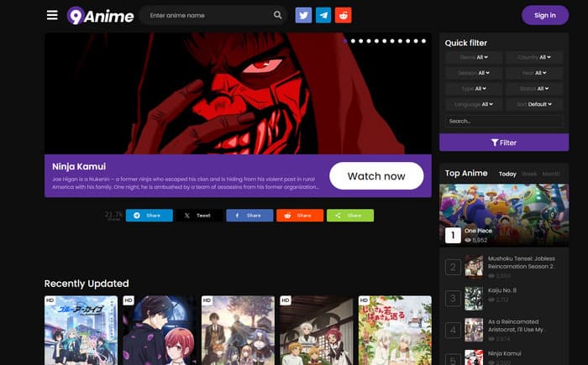Expand the Country filter dropdown
Screen dimensions: 588x365
click(x=534, y=57)
